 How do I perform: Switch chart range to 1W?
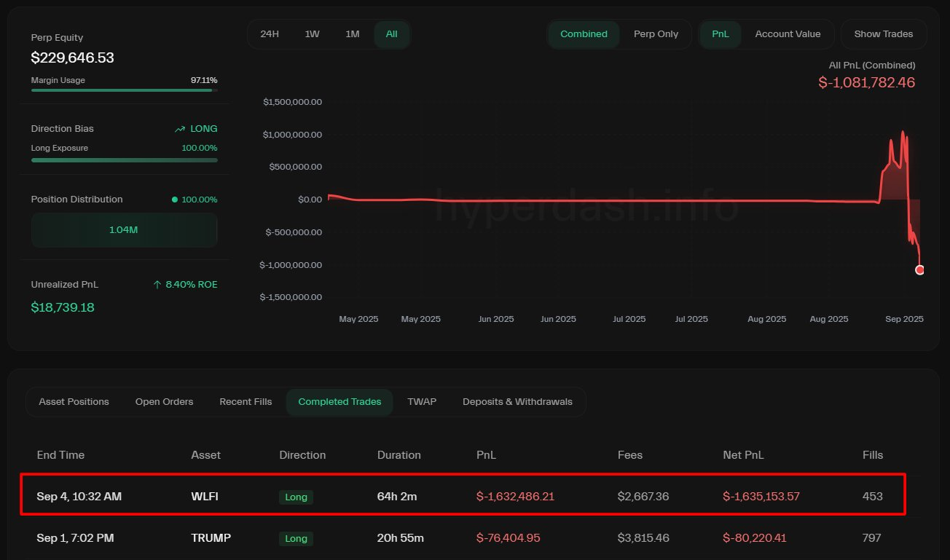(312, 34)
